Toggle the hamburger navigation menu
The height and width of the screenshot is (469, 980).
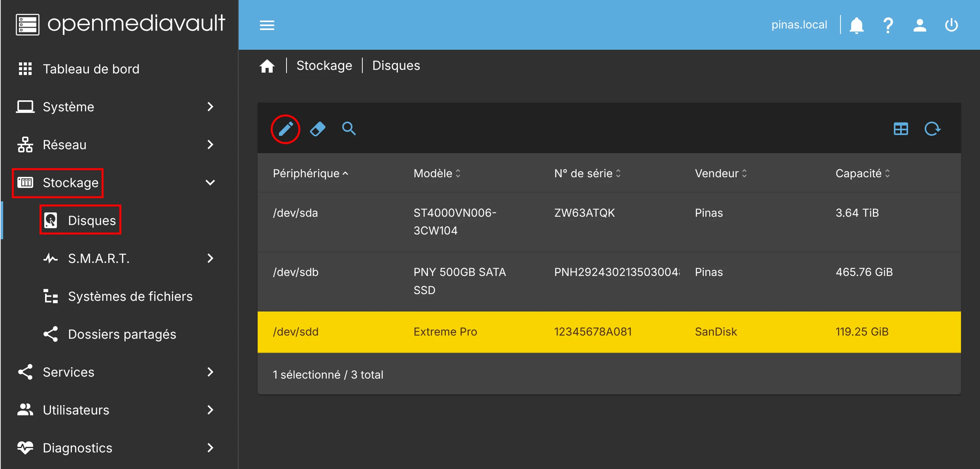pyautogui.click(x=267, y=25)
